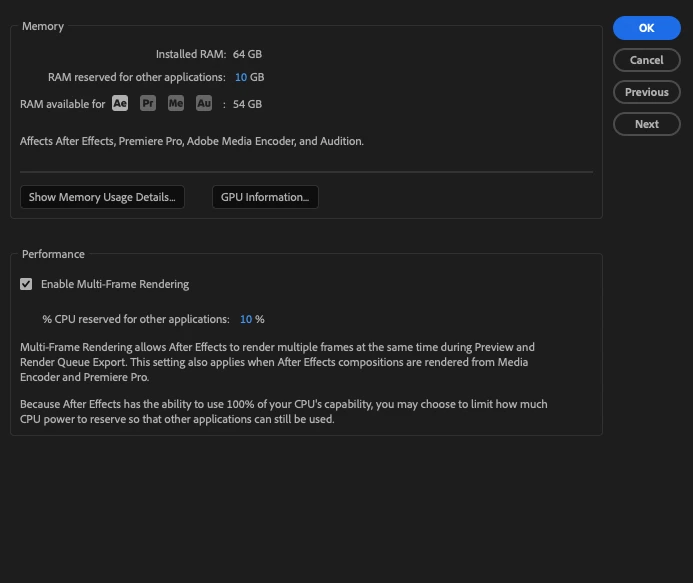The height and width of the screenshot is (583, 693).
Task: Dismiss the dialog with Cancel
Action: click(x=647, y=60)
